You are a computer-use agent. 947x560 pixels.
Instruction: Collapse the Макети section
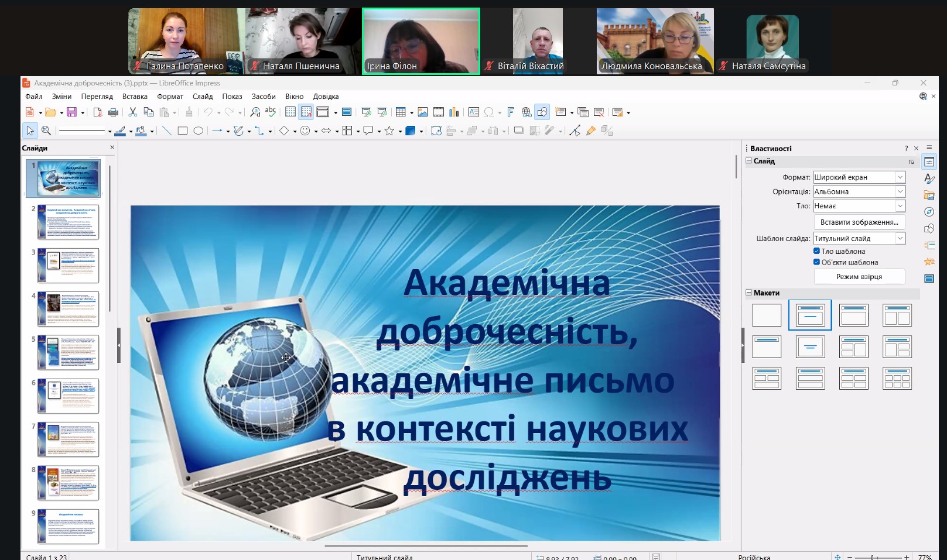tap(749, 293)
